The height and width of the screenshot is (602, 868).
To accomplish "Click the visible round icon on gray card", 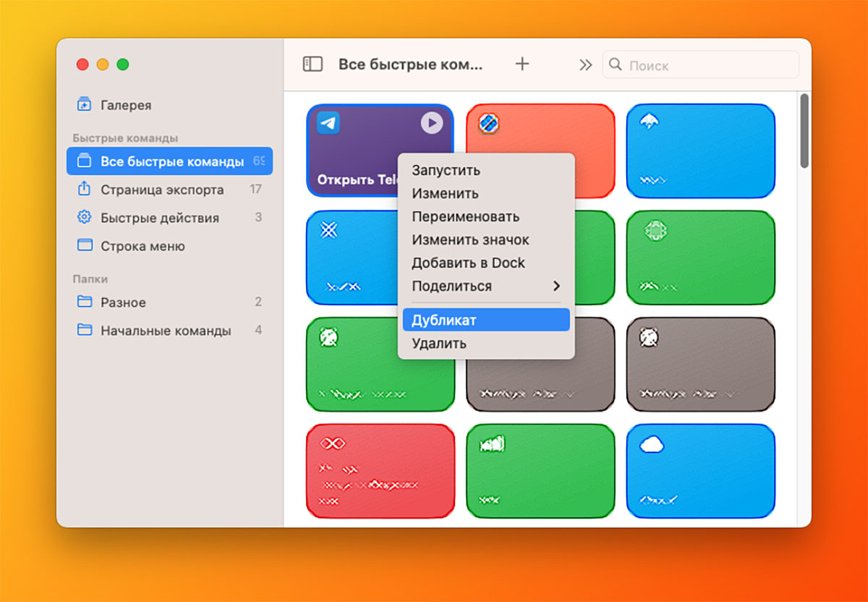I will [x=650, y=336].
